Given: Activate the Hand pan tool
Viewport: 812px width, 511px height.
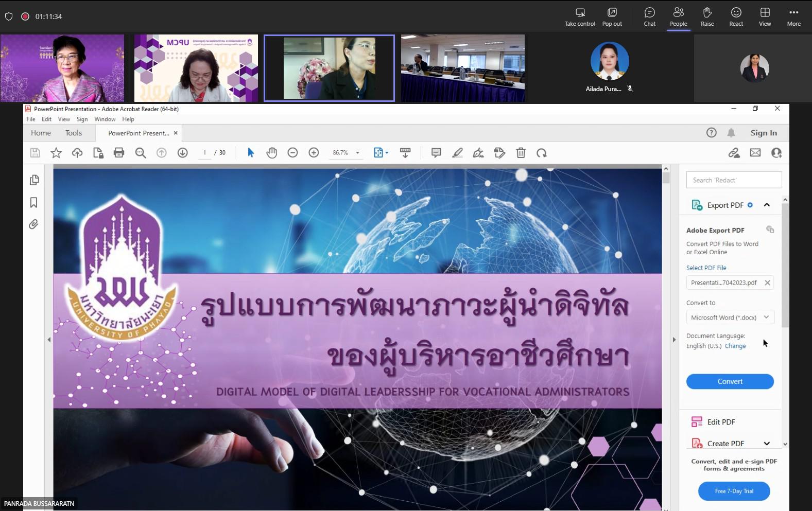Looking at the screenshot, I should (x=272, y=153).
